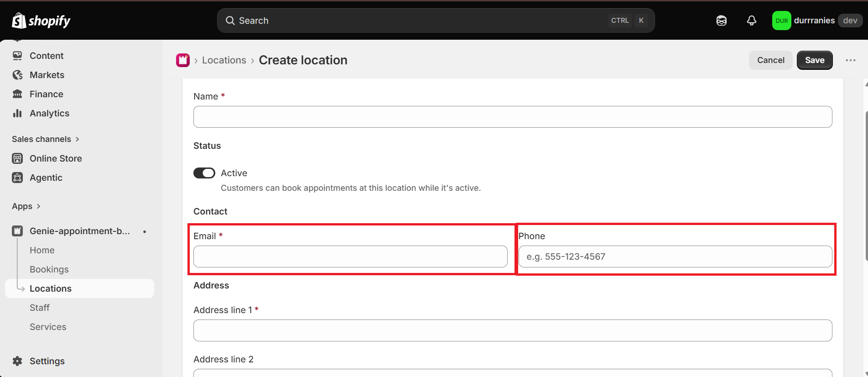The image size is (868, 377).
Task: Select Locations in the sidebar
Action: (79, 288)
